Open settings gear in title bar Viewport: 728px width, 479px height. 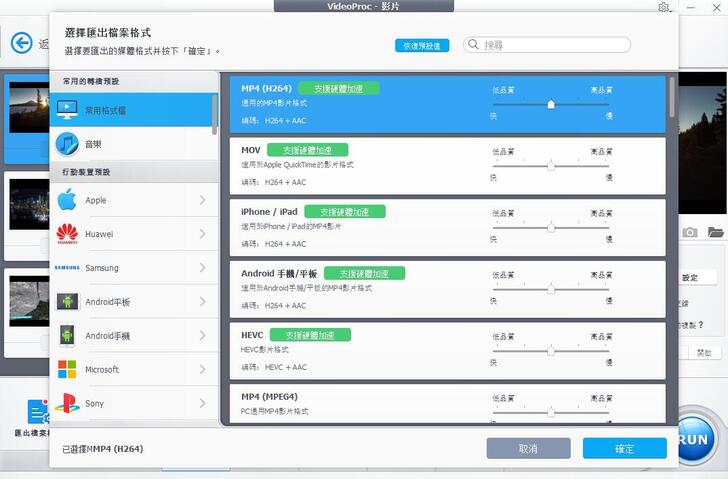coord(664,7)
